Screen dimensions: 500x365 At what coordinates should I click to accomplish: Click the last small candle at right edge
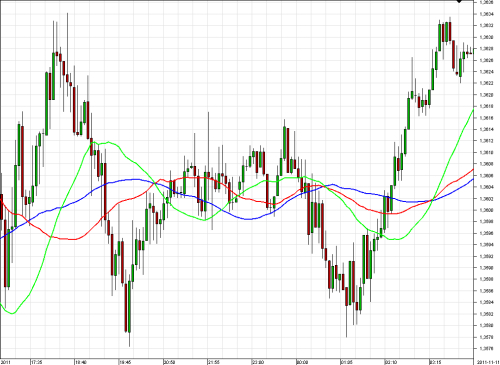coord(471,53)
